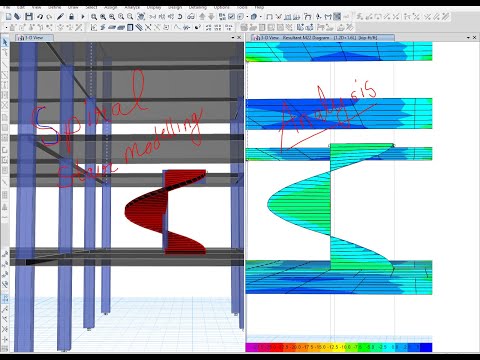The image size is (480, 360).
Task: Undo the last action
Action: 40,16
